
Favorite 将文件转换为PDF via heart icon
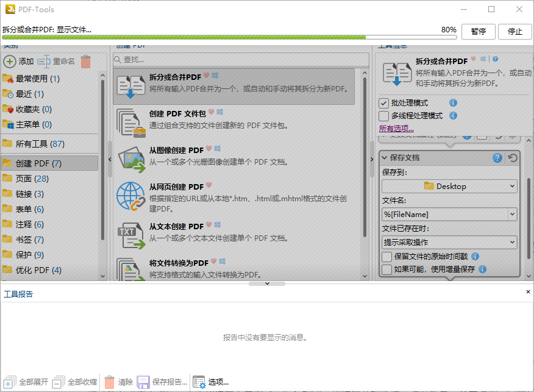click(x=213, y=261)
